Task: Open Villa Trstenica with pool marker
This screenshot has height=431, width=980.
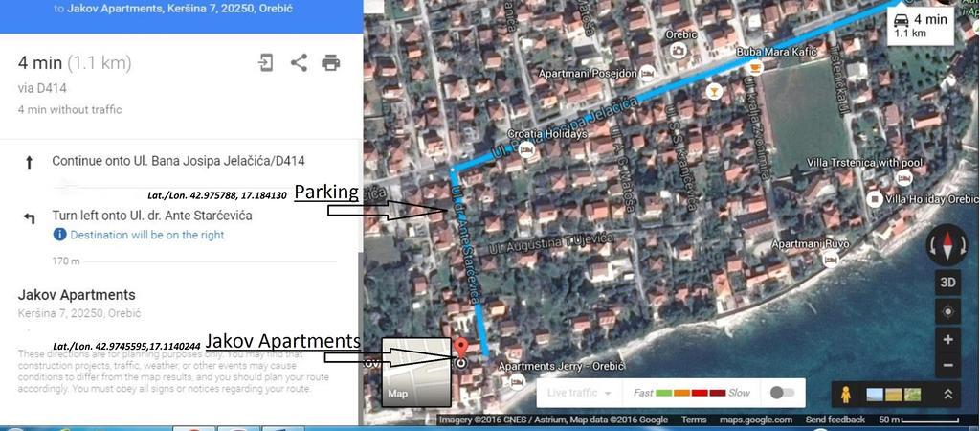Action: click(903, 178)
